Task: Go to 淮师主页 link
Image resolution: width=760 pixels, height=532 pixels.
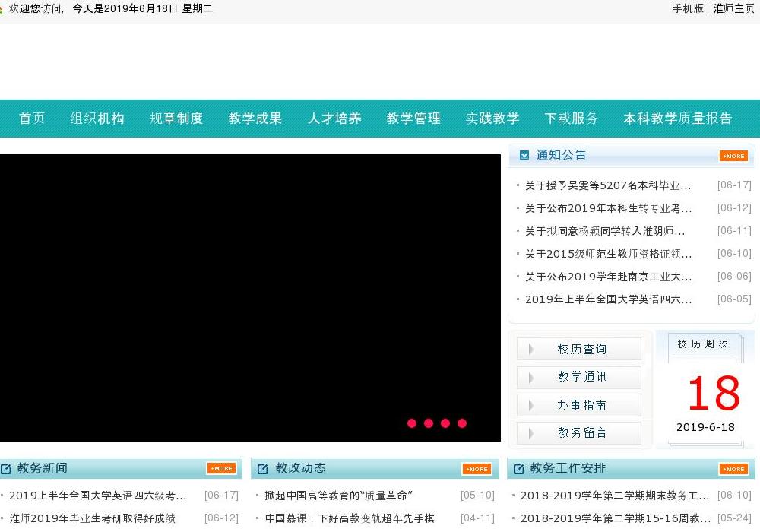Action: click(x=734, y=8)
